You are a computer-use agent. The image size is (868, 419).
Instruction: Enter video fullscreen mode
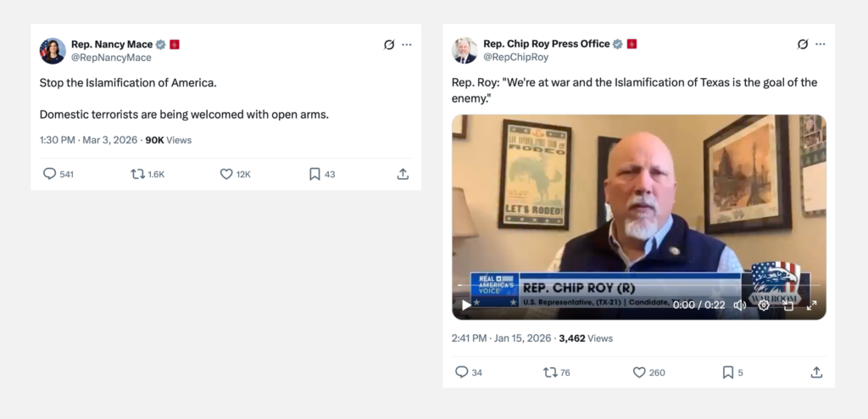pos(811,305)
